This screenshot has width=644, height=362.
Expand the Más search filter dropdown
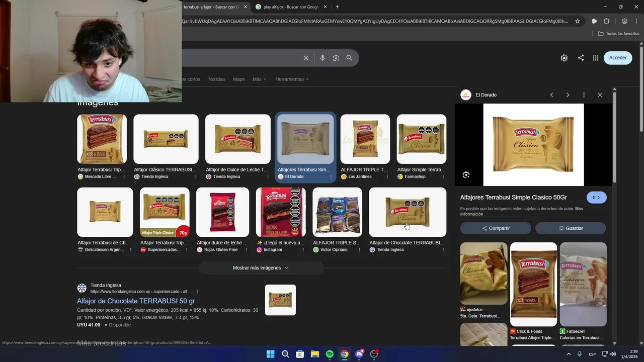(x=259, y=79)
